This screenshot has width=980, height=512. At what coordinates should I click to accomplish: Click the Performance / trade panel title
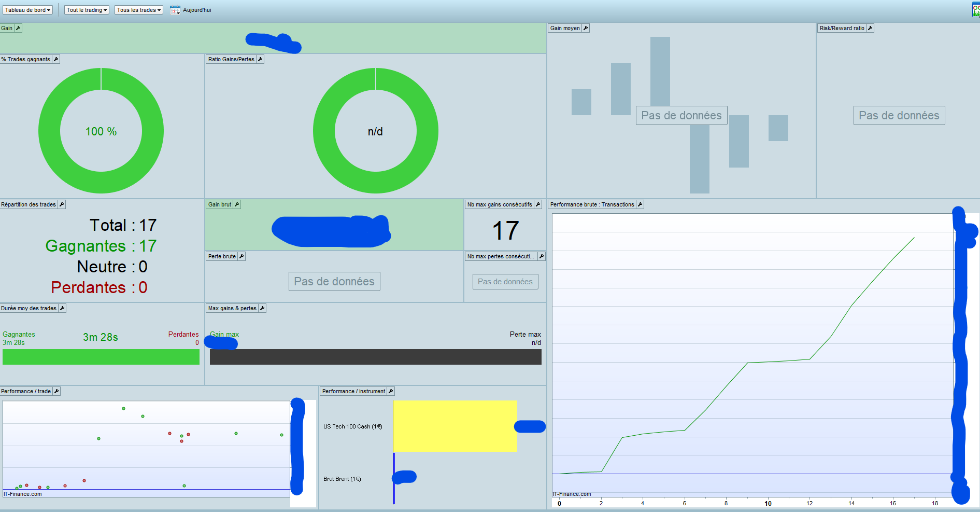pyautogui.click(x=26, y=391)
